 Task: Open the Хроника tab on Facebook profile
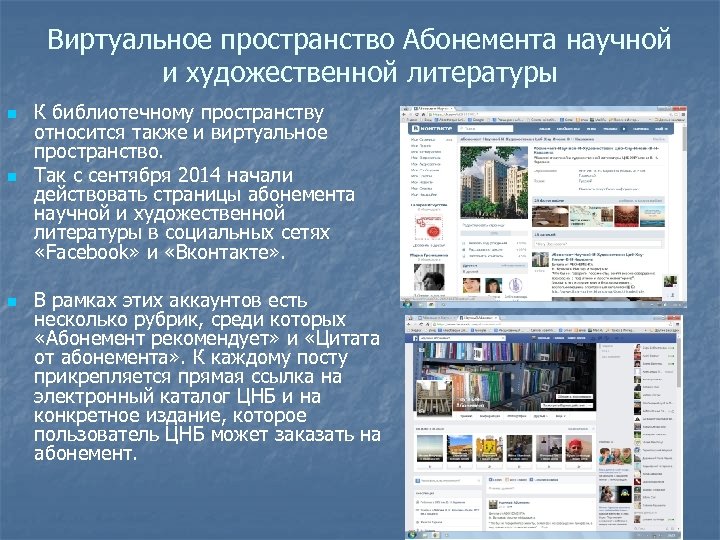pos(466,416)
